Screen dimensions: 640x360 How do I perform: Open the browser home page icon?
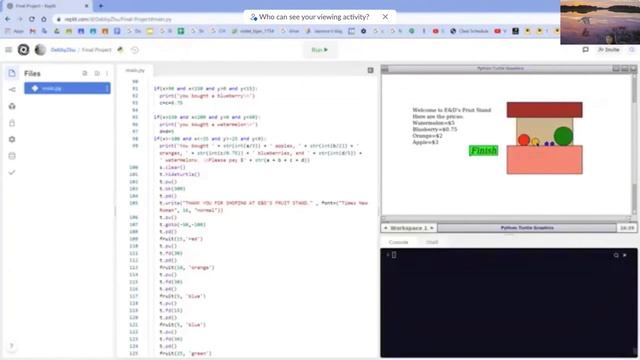point(44,19)
